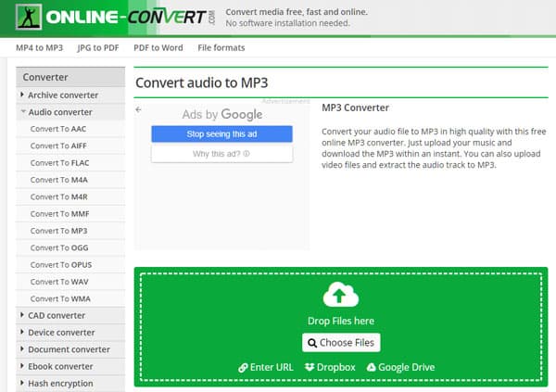This screenshot has height=392, width=556.
Task: Select Convert To M4A
Action: pyautogui.click(x=70, y=180)
